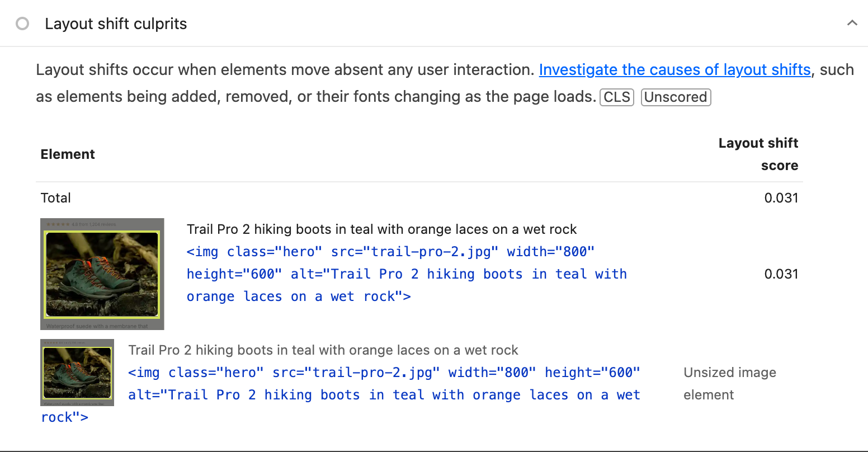Image resolution: width=868 pixels, height=452 pixels.
Task: Click the CLS metric tag
Action: [617, 97]
